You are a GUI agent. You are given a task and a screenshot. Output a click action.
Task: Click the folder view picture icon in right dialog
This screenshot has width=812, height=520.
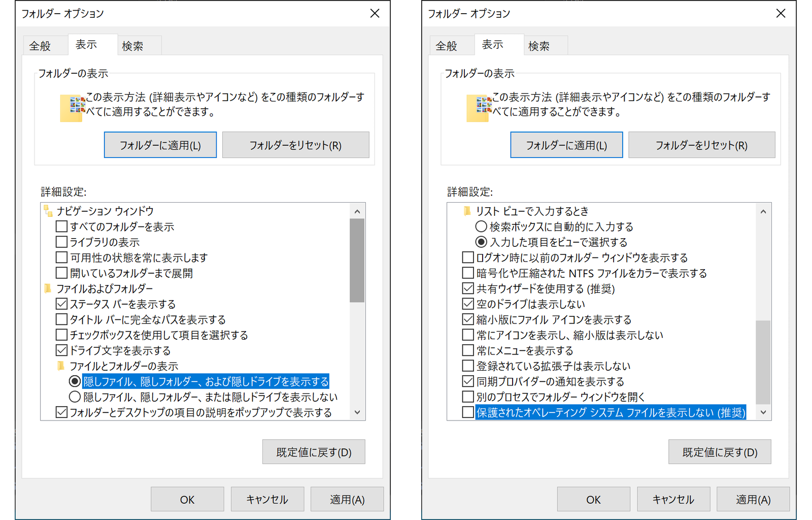[479, 108]
